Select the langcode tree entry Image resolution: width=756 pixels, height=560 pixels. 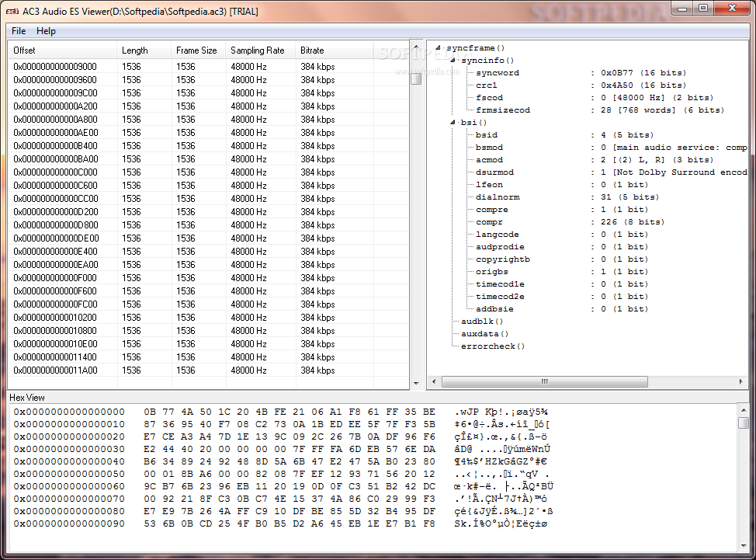pos(562,235)
